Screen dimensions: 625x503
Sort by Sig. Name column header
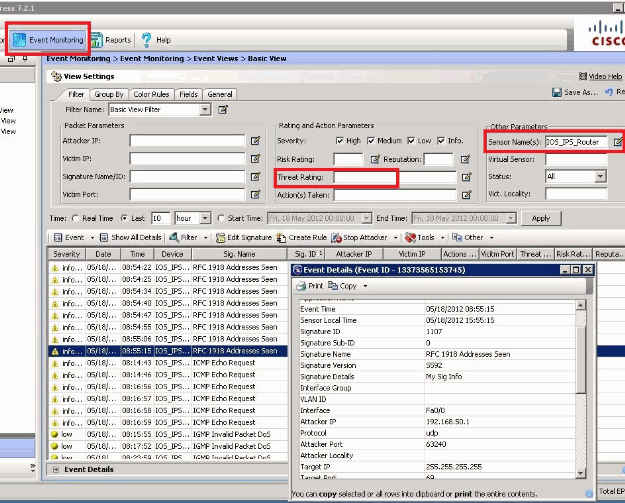point(239,254)
